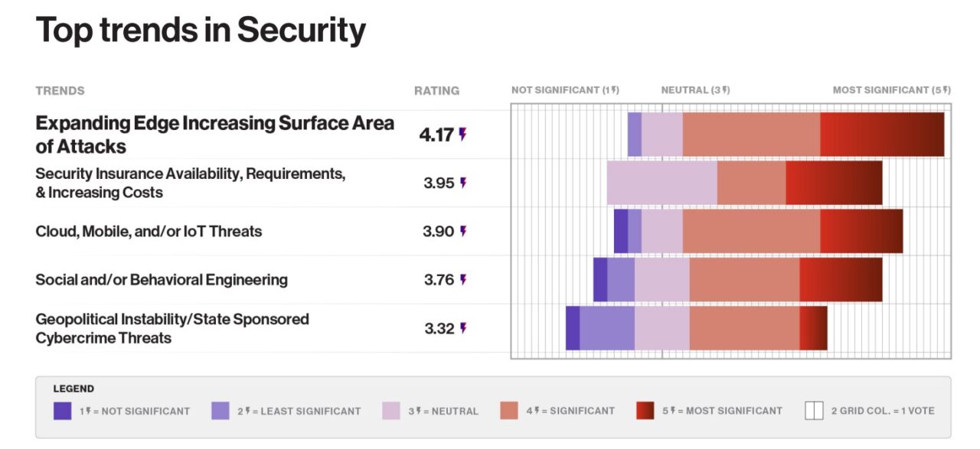This screenshot has height=449, width=980.
Task: Select the dark purple Not Significant legend swatch
Action: pyautogui.click(x=62, y=411)
